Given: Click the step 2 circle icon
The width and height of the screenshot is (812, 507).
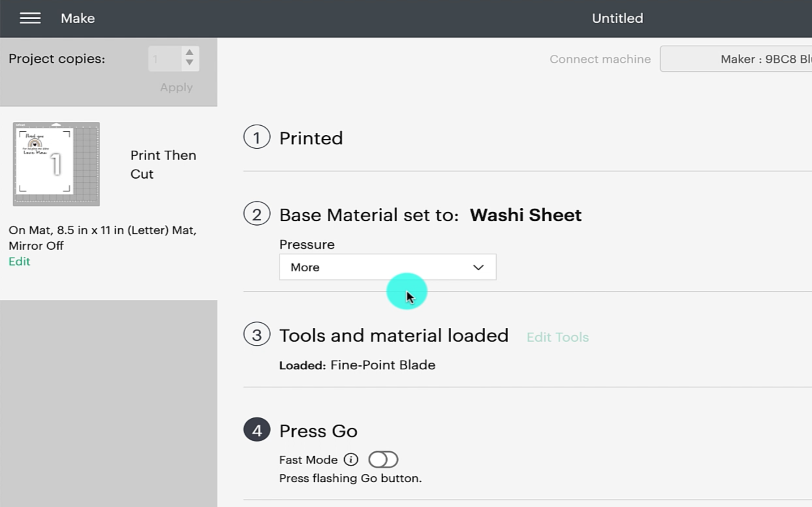Looking at the screenshot, I should [257, 214].
